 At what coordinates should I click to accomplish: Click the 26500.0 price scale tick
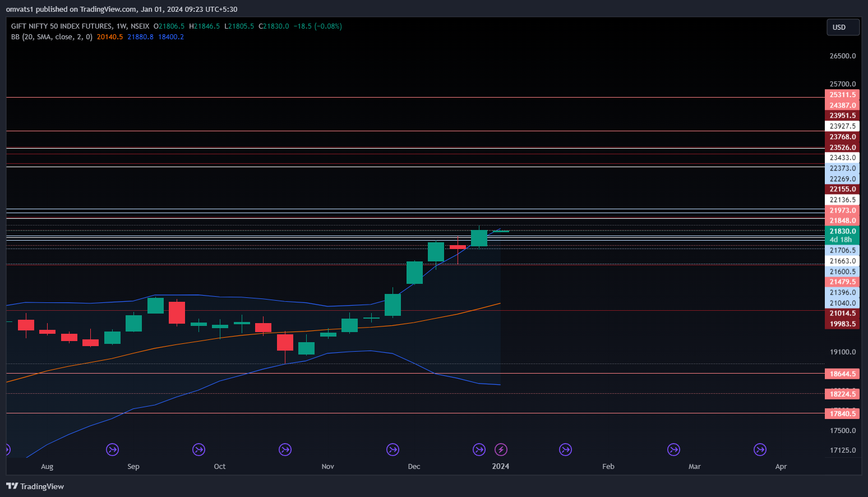point(843,56)
